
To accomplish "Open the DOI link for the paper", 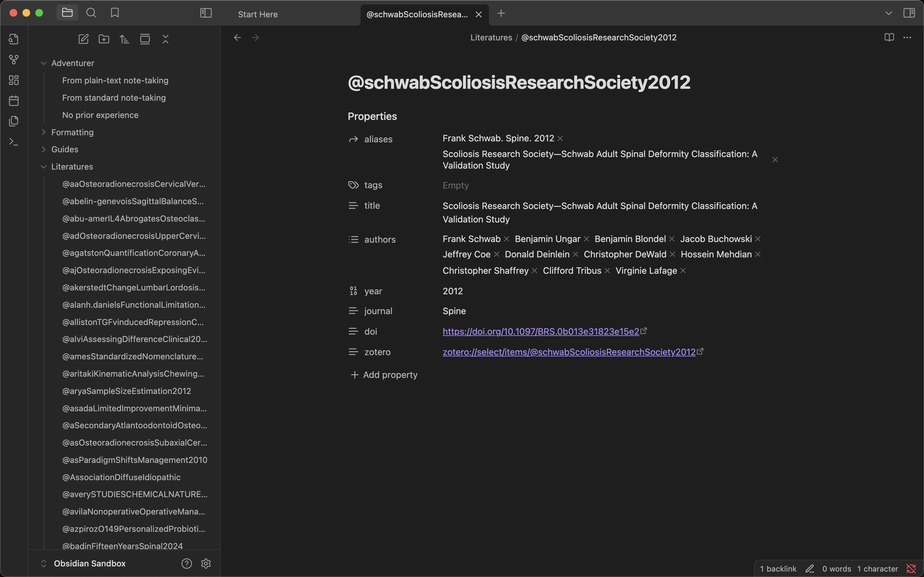I will [541, 331].
